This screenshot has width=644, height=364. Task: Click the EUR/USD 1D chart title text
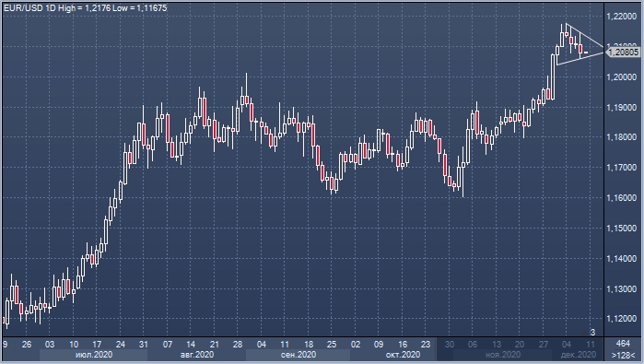(86, 7)
